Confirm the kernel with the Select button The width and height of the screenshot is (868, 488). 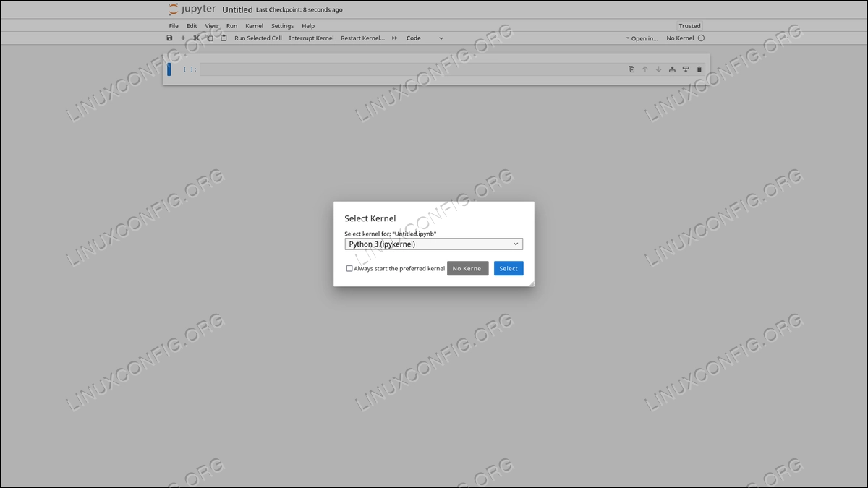point(509,268)
